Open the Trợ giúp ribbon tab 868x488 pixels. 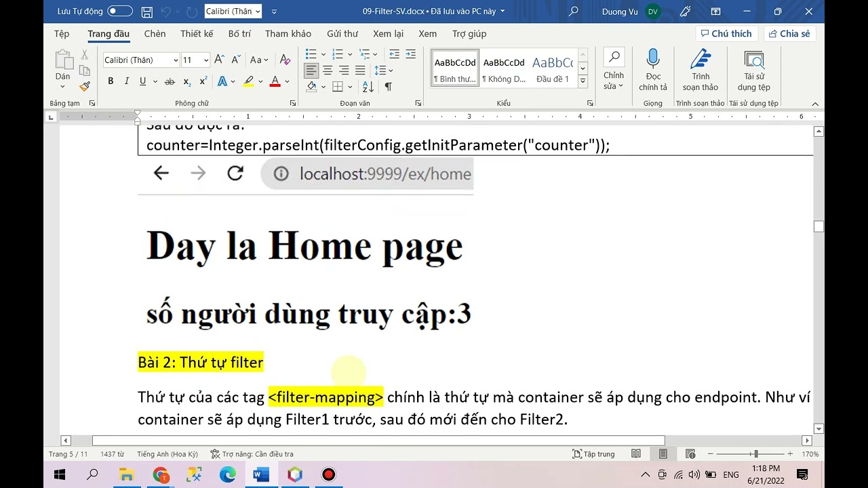point(469,34)
